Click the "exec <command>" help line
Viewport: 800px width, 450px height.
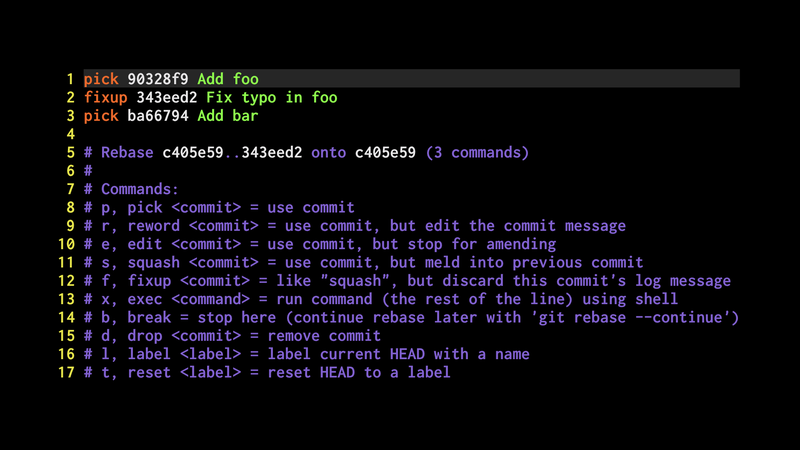(390, 299)
